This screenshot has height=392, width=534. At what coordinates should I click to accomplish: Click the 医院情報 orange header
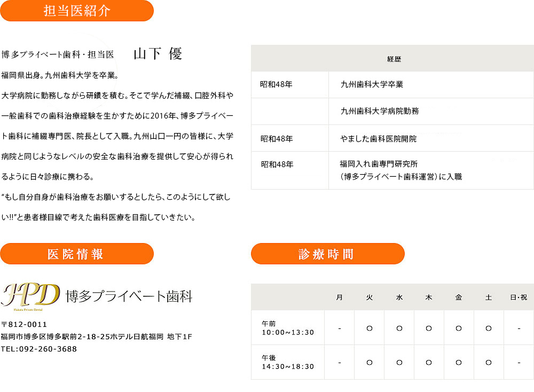click(77, 254)
